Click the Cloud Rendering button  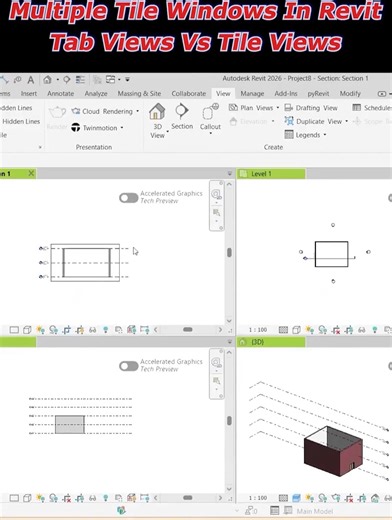102,111
